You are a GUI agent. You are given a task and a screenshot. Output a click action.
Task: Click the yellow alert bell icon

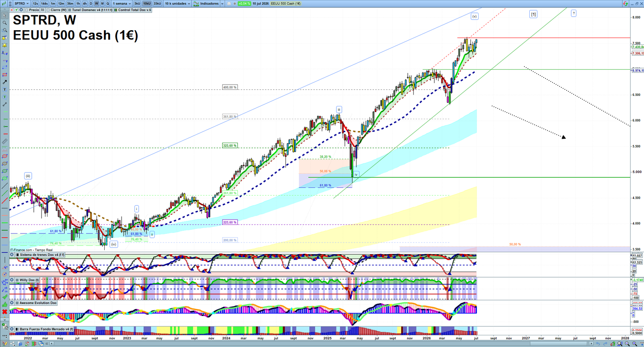click(4, 45)
